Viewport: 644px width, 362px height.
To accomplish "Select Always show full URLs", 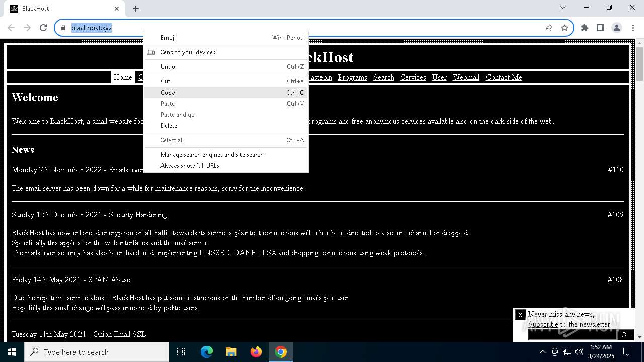I will pos(226,166).
